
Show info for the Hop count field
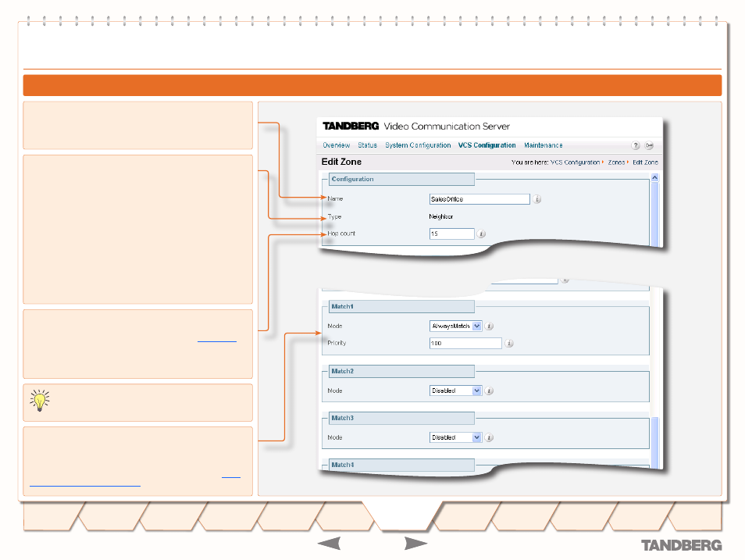click(481, 234)
